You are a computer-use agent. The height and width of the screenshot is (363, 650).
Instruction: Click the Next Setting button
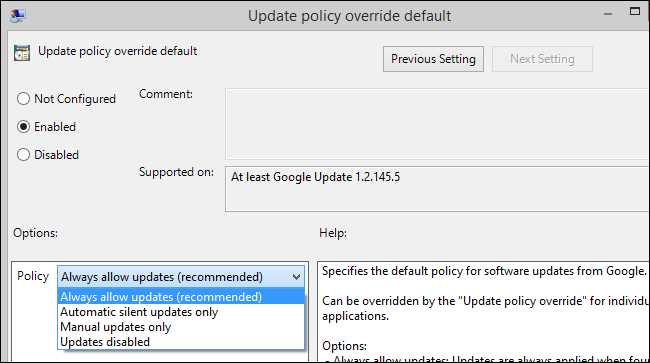tap(542, 59)
